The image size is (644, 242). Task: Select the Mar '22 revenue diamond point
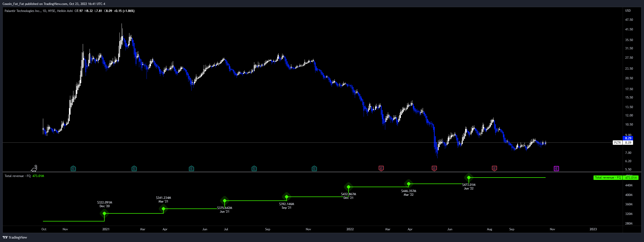(x=409, y=184)
